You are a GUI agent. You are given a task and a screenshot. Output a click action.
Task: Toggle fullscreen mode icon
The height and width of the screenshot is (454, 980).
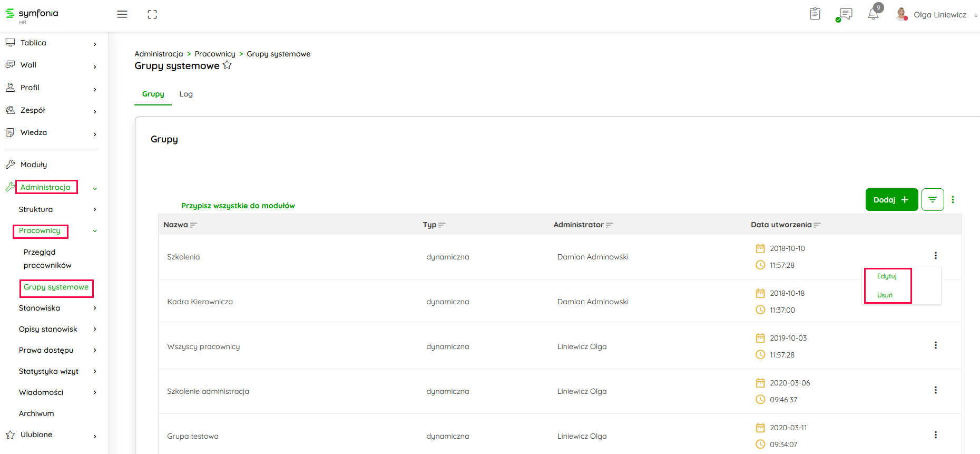(x=152, y=14)
